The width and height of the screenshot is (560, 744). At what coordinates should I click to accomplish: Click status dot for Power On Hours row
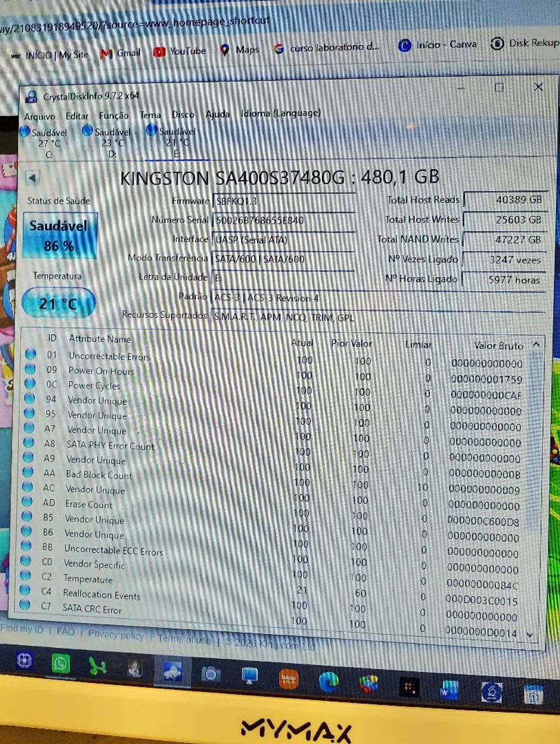click(x=30, y=369)
